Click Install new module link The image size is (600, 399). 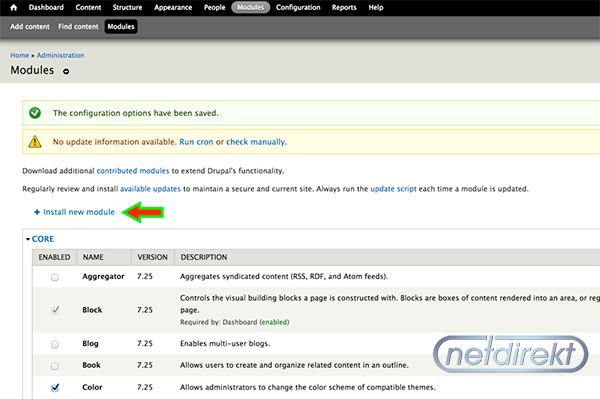[79, 212]
